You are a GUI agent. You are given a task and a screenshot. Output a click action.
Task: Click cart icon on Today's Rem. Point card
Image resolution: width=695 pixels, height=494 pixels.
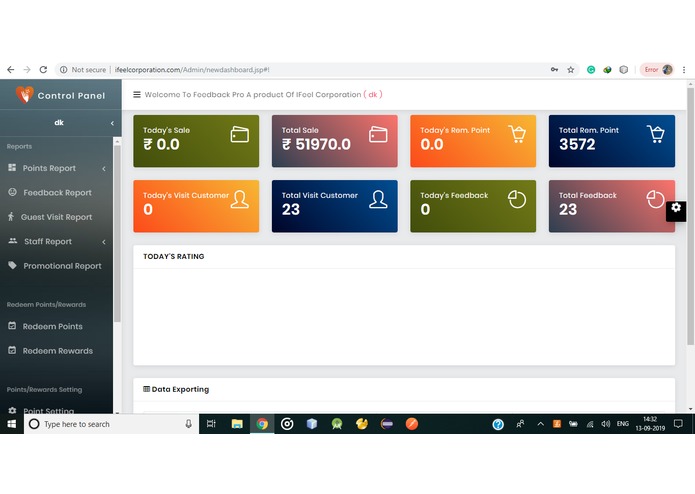(x=517, y=134)
